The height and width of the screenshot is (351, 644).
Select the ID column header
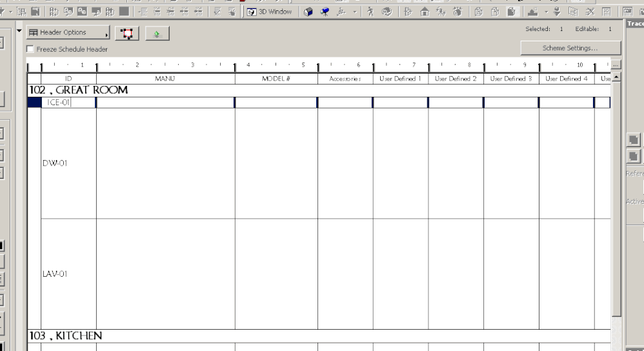click(x=68, y=79)
